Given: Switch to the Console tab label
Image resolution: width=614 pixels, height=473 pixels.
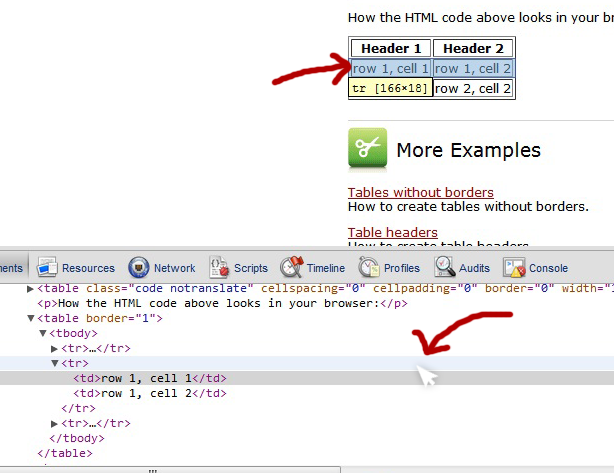Looking at the screenshot, I should click(x=548, y=268).
